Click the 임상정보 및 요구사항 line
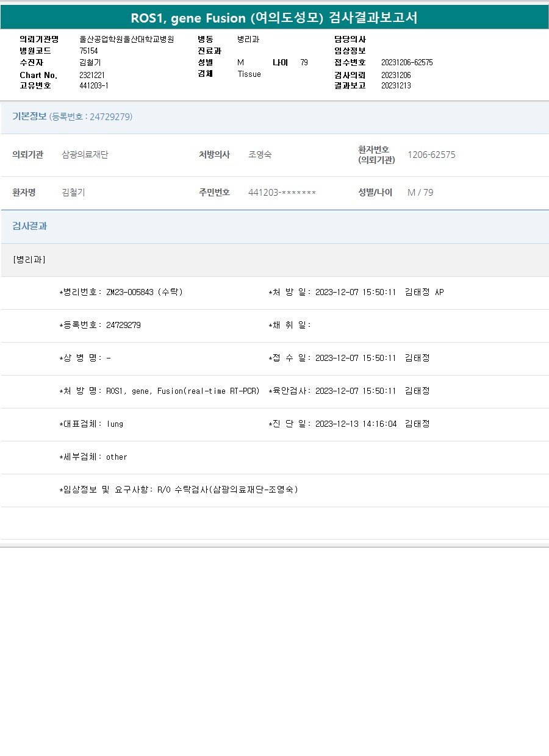 (x=178, y=490)
